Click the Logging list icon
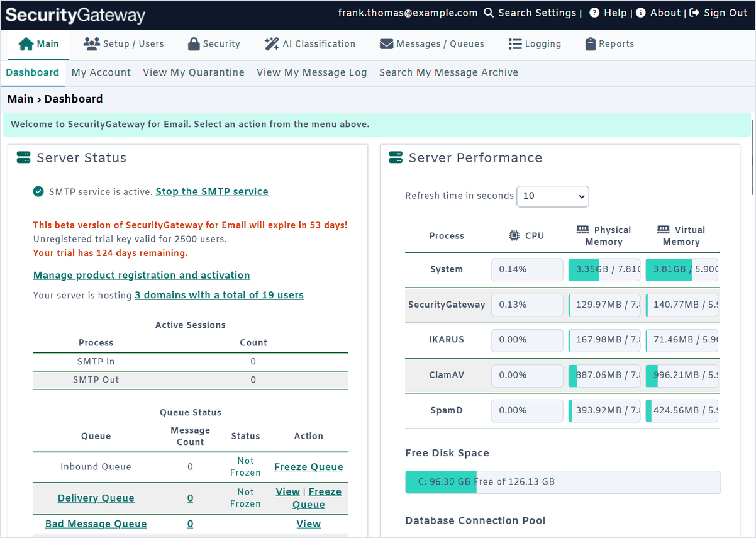The image size is (756, 538). pos(515,44)
